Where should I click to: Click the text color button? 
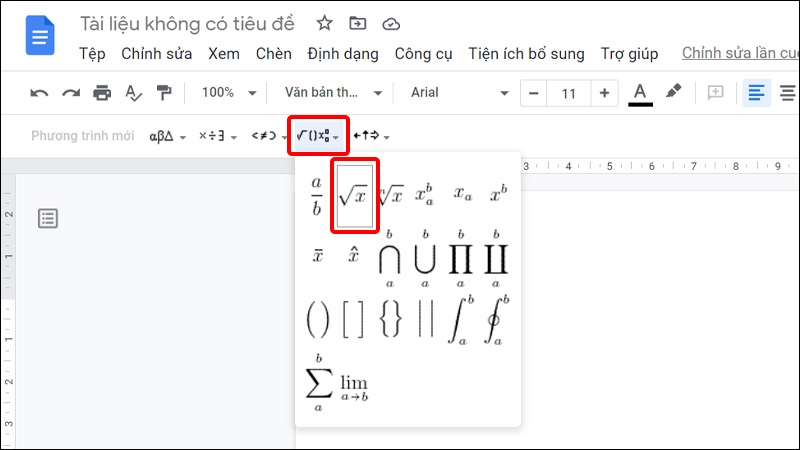coord(640,94)
